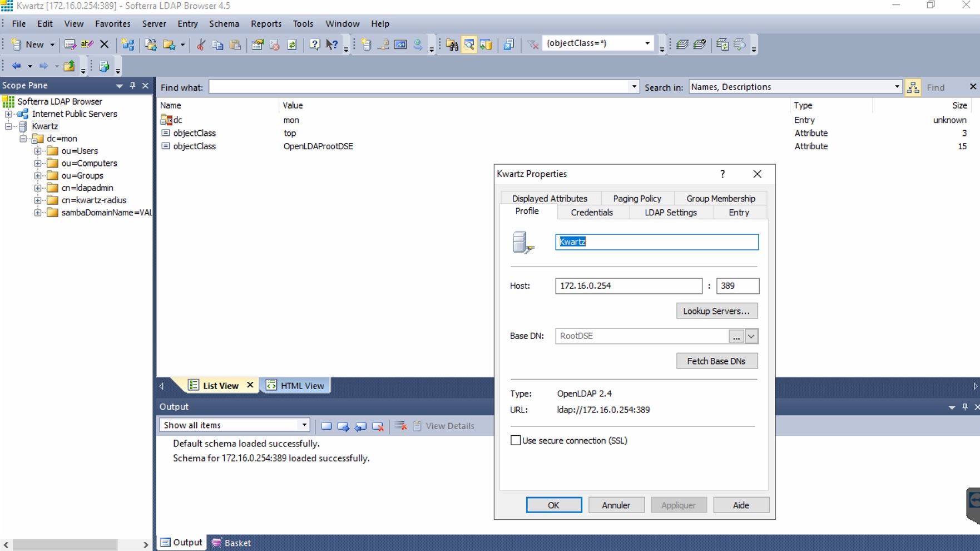Click the Help question mark icon
Image resolution: width=980 pixels, height=551 pixels.
click(x=315, y=45)
